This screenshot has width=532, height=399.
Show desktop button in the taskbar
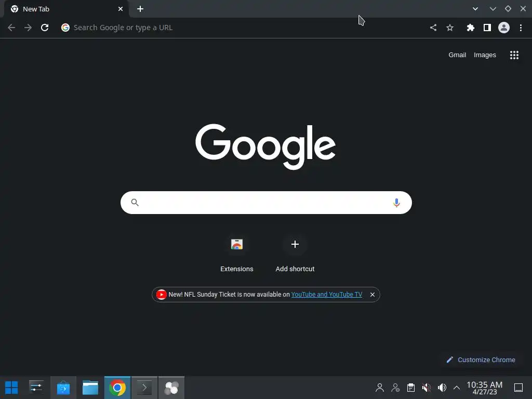518,388
